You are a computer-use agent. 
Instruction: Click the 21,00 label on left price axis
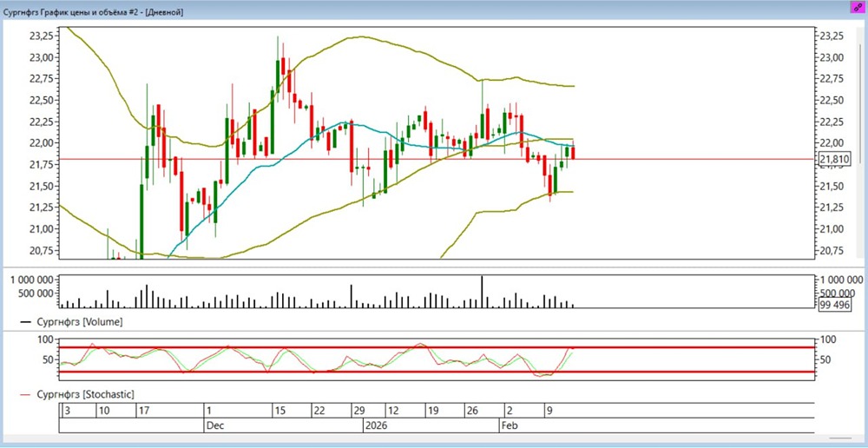click(x=41, y=228)
